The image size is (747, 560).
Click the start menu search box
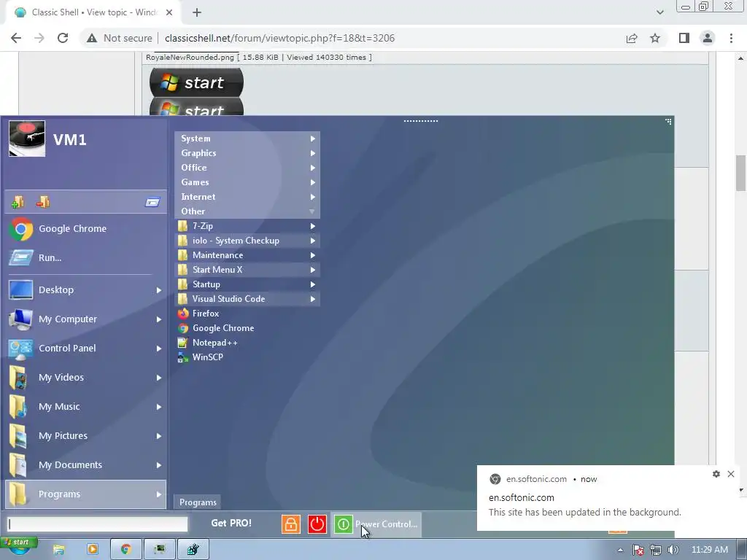tap(98, 524)
